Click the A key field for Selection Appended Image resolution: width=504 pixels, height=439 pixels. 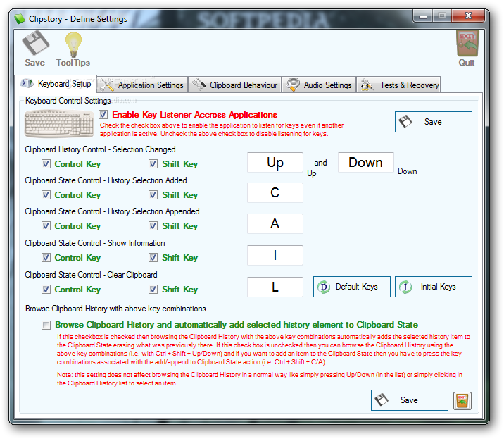pos(275,223)
